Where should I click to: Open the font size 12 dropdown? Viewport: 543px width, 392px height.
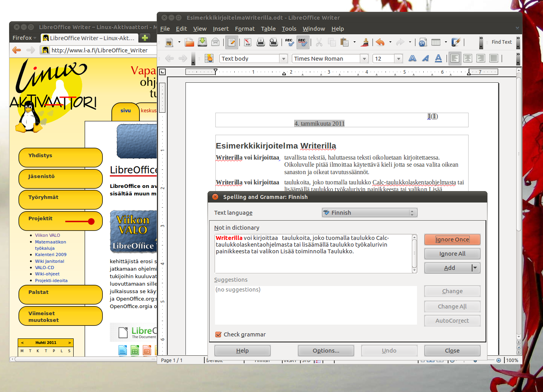click(x=398, y=59)
